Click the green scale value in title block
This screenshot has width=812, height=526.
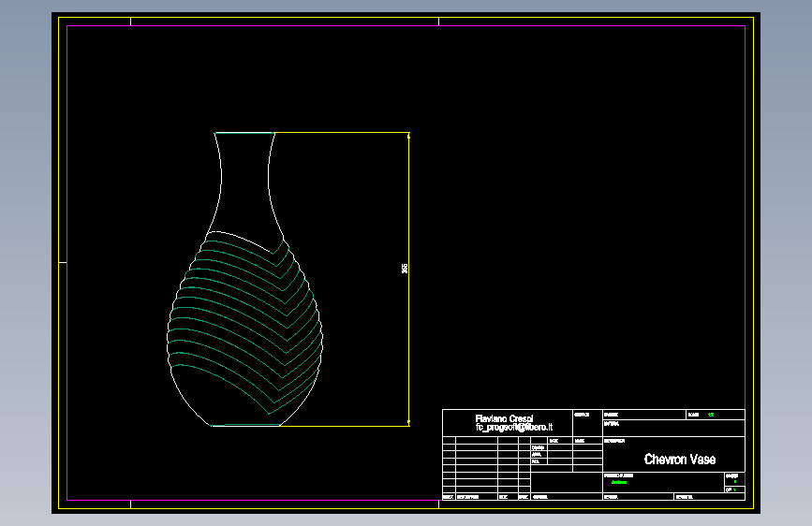[x=711, y=415]
